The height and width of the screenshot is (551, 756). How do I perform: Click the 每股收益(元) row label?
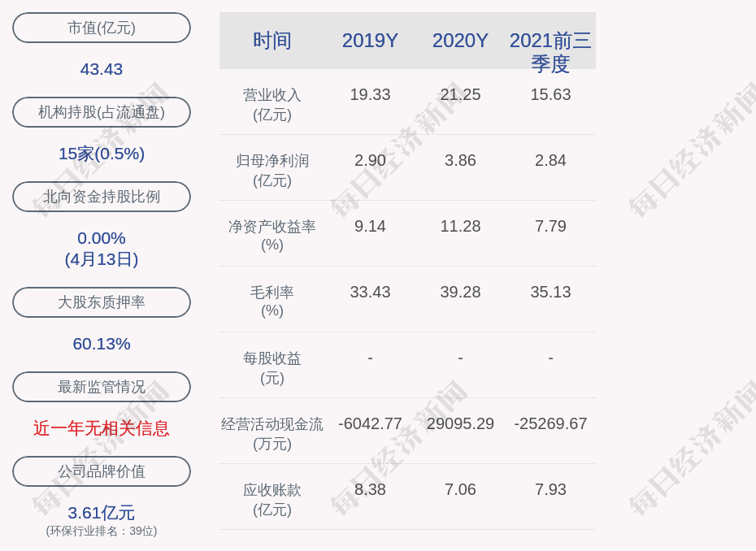[272, 368]
